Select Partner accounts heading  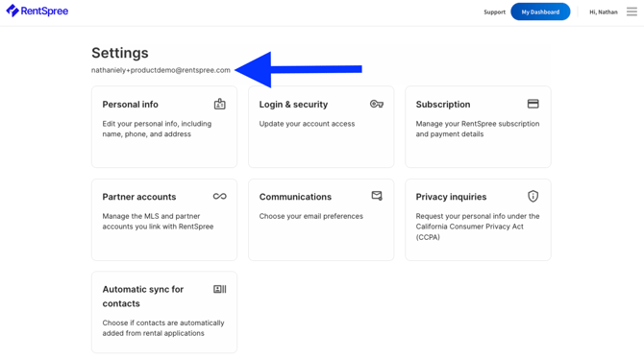tap(138, 197)
